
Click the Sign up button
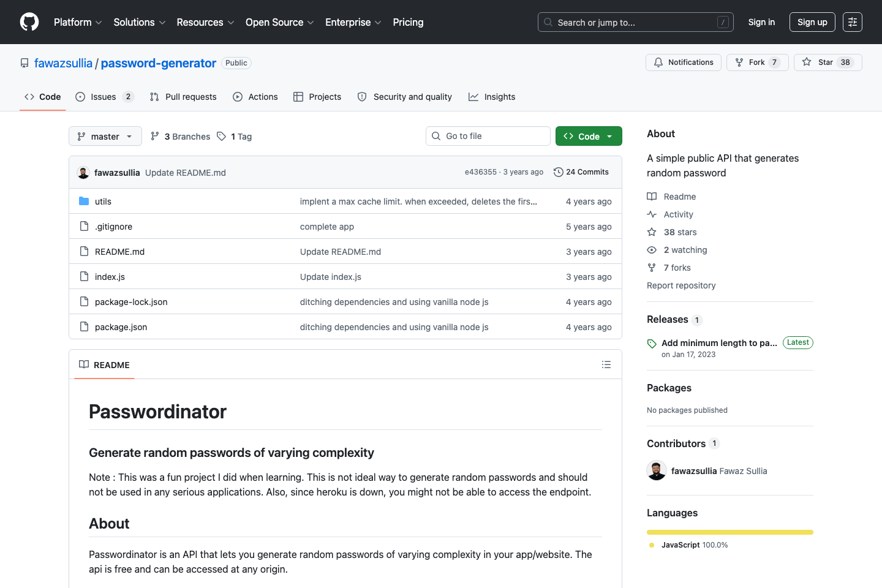812,22
